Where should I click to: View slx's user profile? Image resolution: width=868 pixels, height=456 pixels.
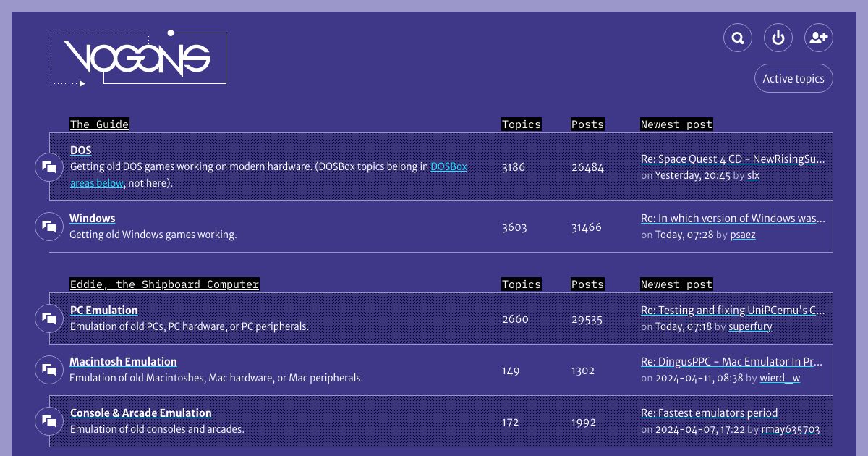tap(753, 175)
